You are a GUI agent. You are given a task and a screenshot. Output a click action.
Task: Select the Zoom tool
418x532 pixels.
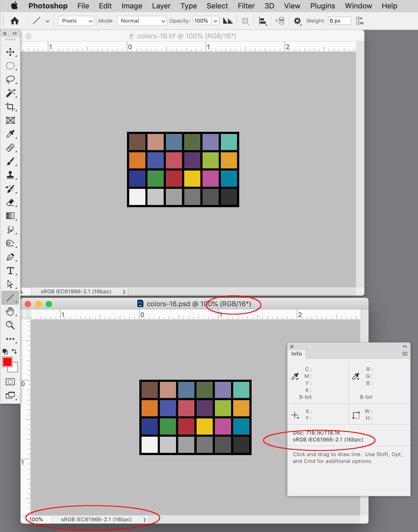(10, 325)
